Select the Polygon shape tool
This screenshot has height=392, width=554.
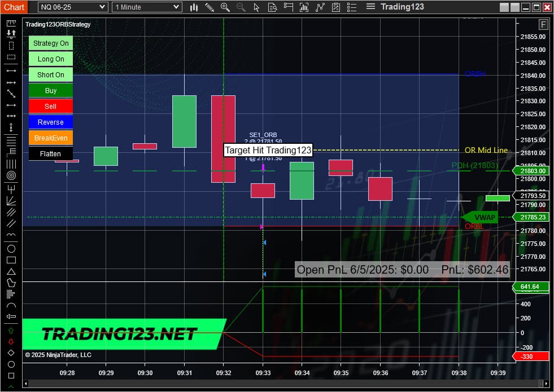tap(11, 283)
